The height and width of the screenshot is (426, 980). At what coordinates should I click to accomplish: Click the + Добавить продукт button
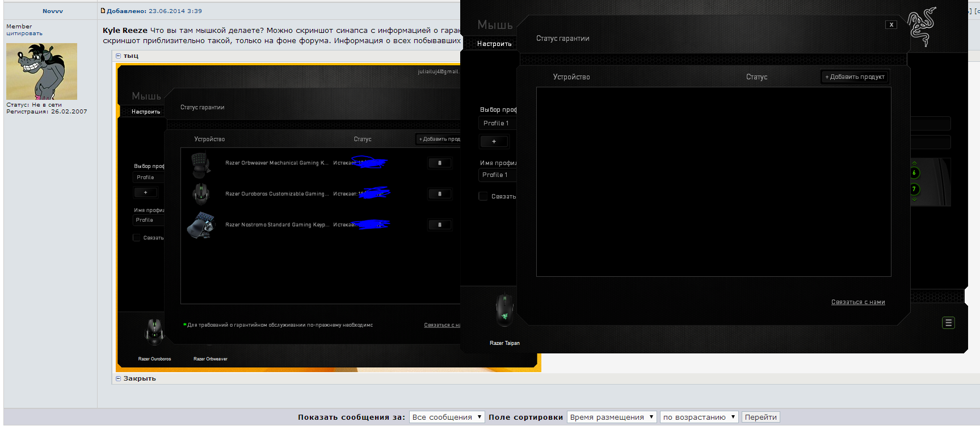[x=855, y=77]
